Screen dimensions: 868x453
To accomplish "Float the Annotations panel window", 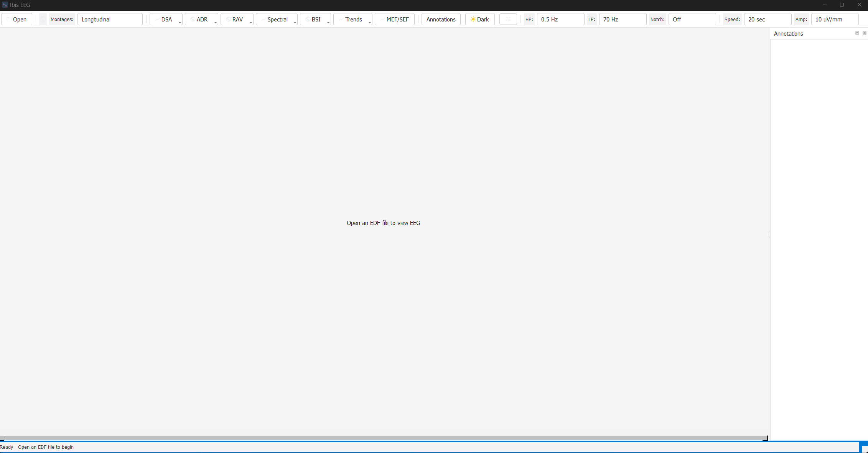I will (x=857, y=33).
